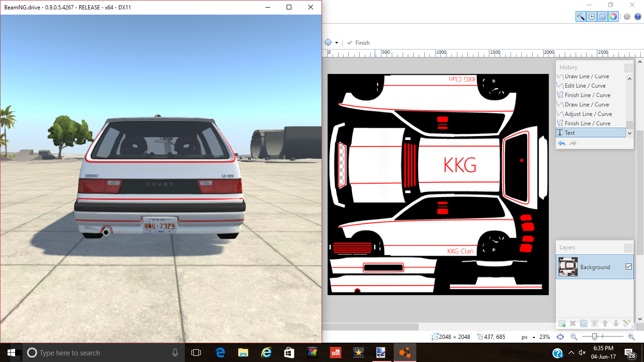The width and height of the screenshot is (644, 362).
Task: Add a new layer in Layers panel
Action: [x=562, y=323]
